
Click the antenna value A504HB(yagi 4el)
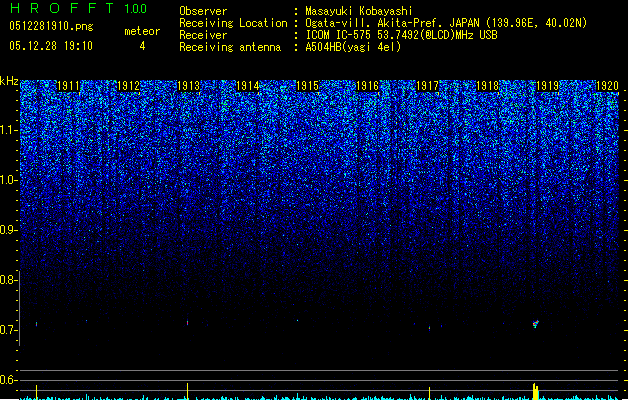353,47
